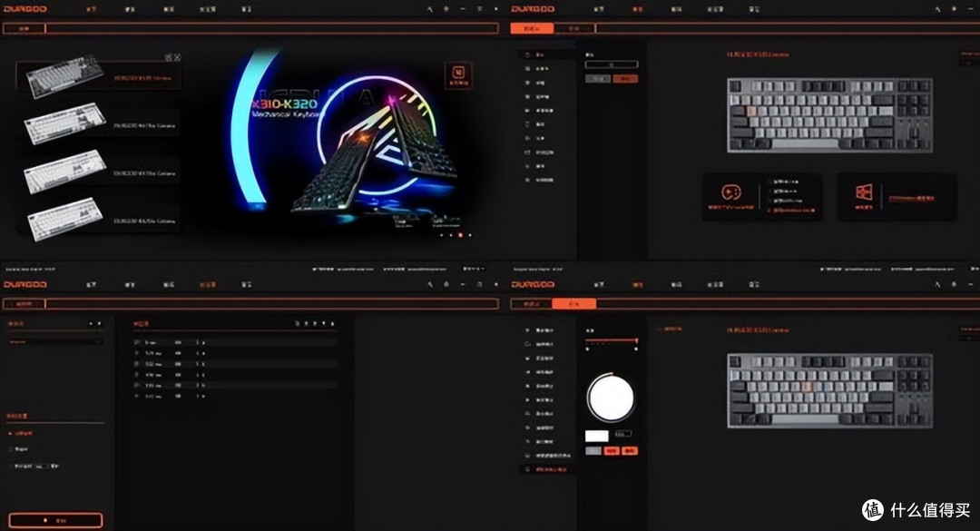Click orange button under key input box

coord(625,79)
